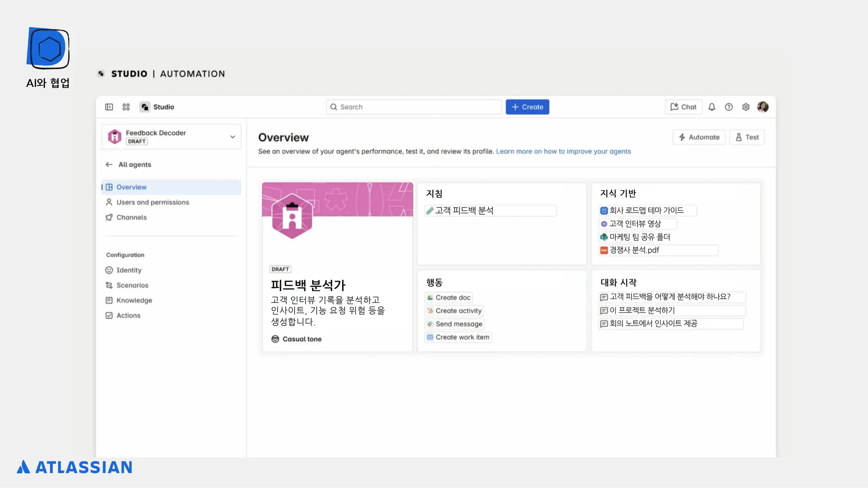Select Send message action
Image resolution: width=868 pixels, height=488 pixels.
tap(454, 324)
